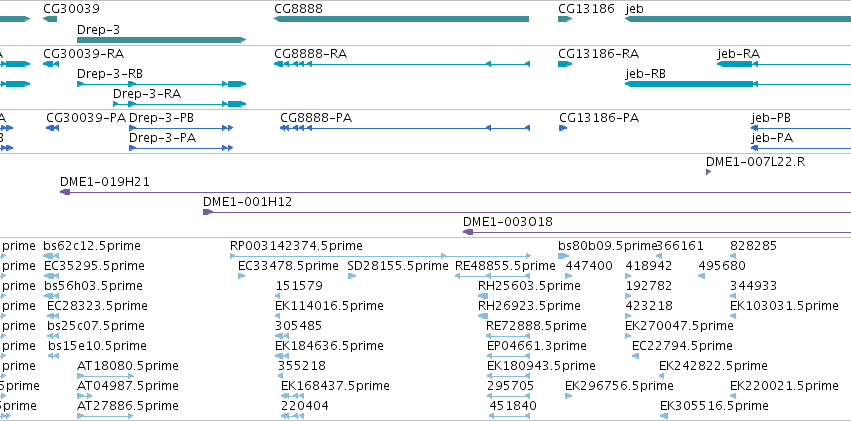Select the DME1-001H12 clone arrowhead
Image resolution: width=851 pixels, height=421 pixels.
207,212
